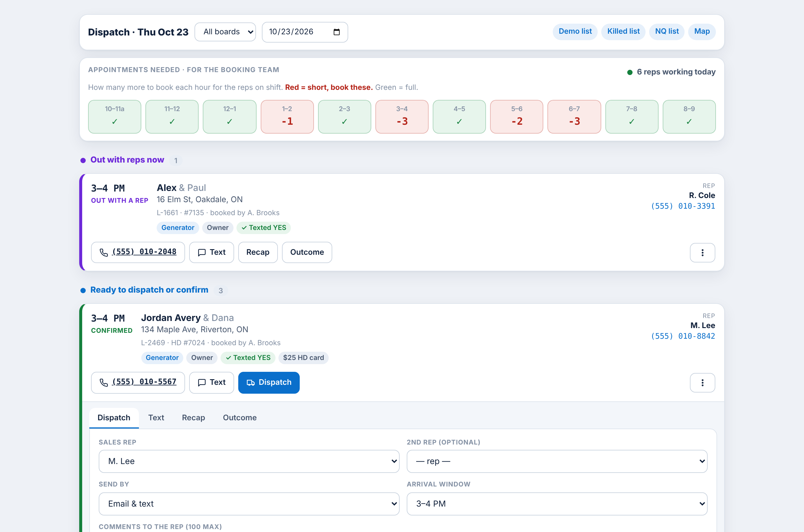
Task: Open more options menu for Alex card
Action: point(702,252)
